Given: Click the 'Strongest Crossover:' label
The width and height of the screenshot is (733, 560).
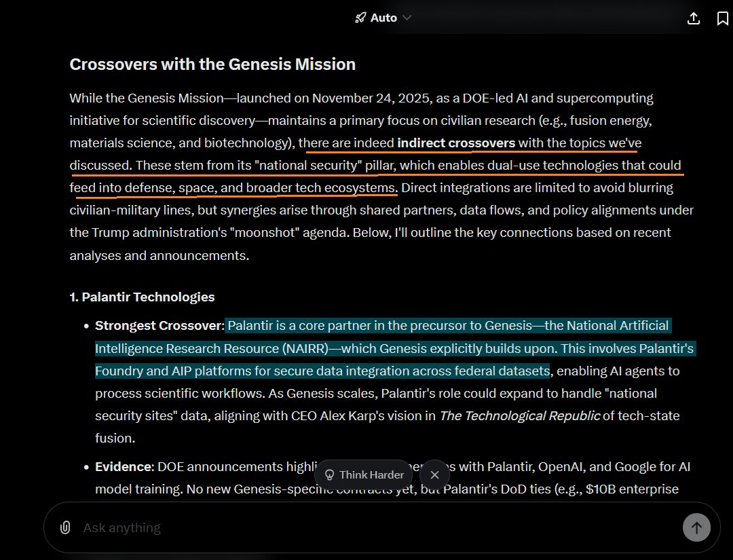Looking at the screenshot, I should click(160, 326).
